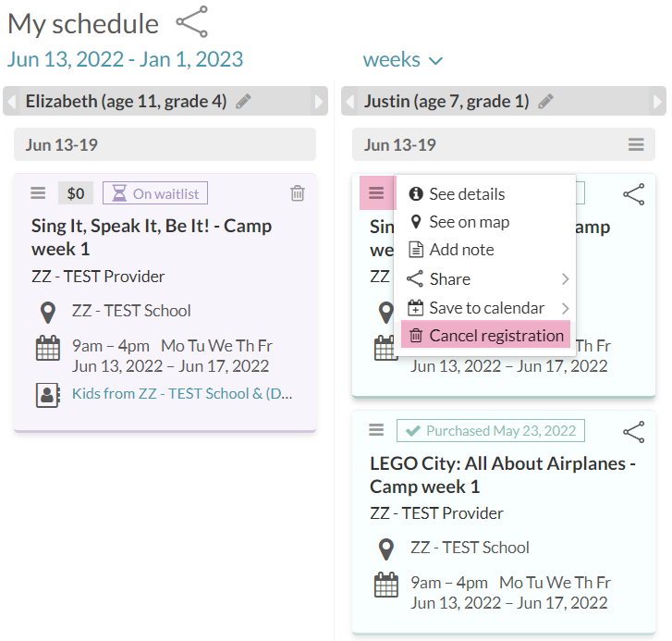The height and width of the screenshot is (641, 672).
Task: Open Justin's Jun 13-19 week menu
Action: click(x=636, y=145)
